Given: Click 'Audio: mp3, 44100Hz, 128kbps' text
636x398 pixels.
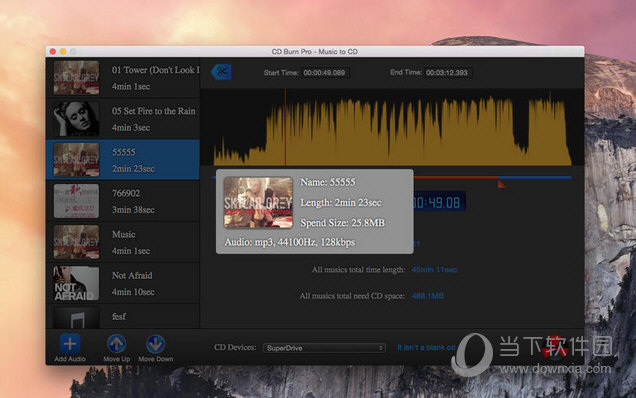Looking at the screenshot, I should click(x=290, y=242).
